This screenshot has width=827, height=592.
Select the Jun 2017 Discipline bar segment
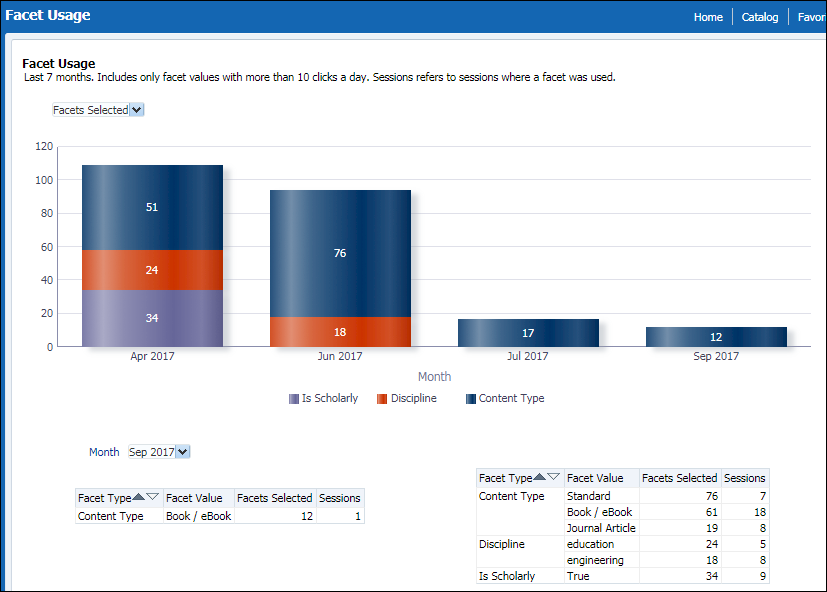click(x=340, y=332)
